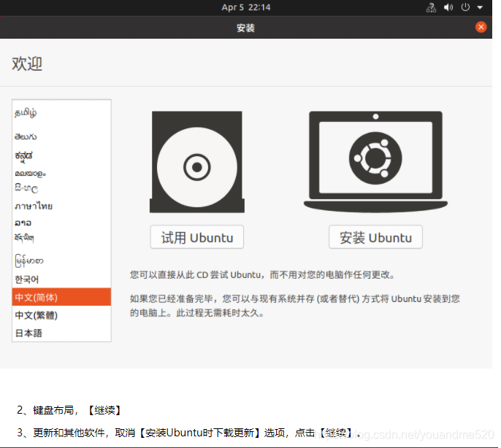
Task: Select తెలుగు in language list
Action: 61,136
